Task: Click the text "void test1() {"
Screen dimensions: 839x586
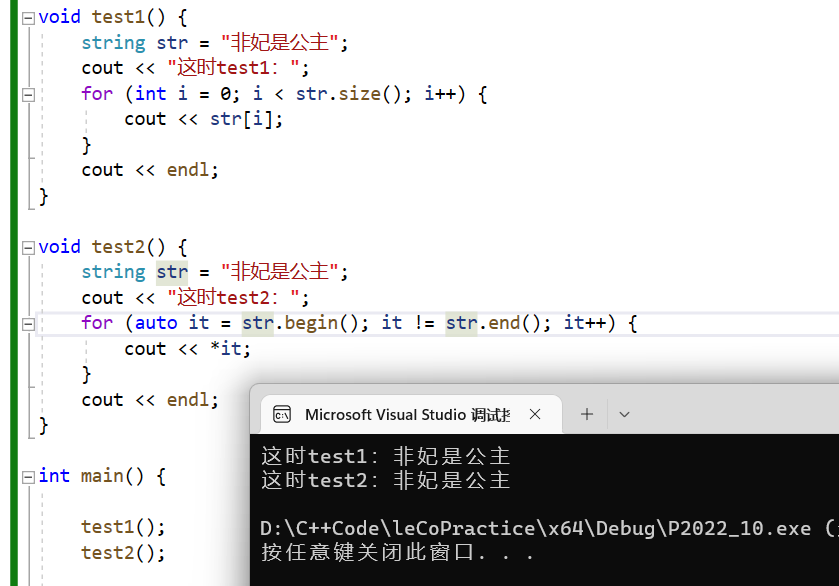Action: (x=113, y=17)
